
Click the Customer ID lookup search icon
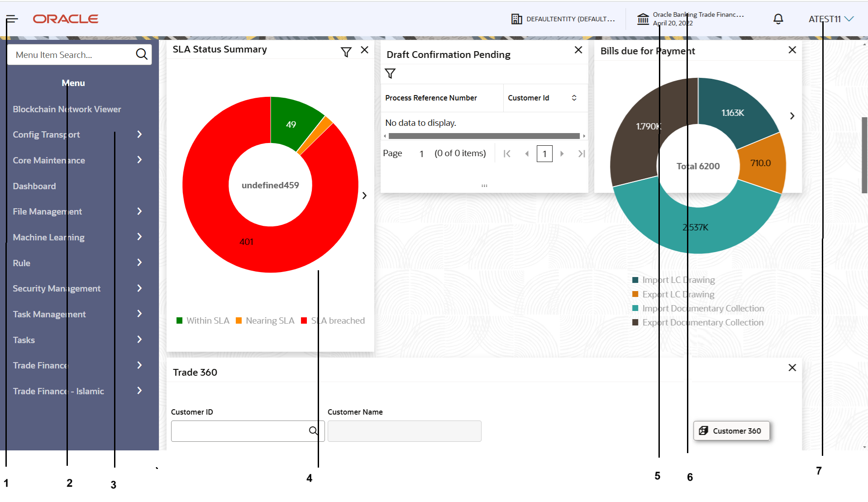pos(313,430)
